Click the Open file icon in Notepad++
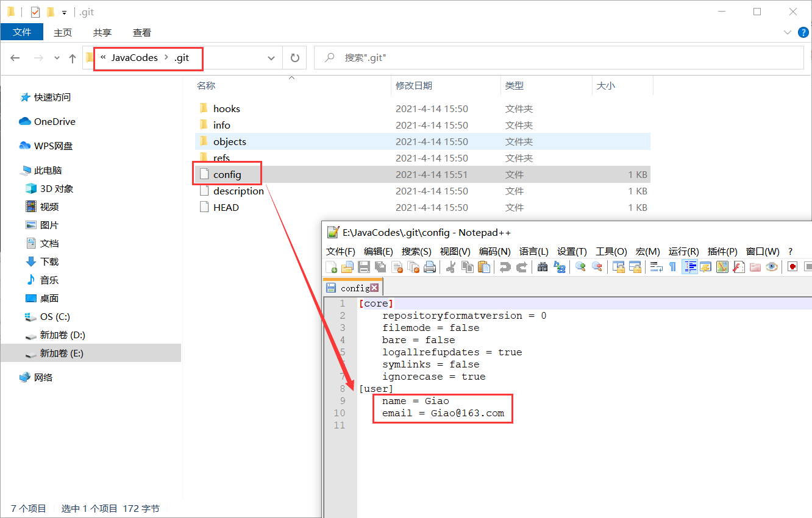Screen dimensions: 812x518 (x=347, y=266)
